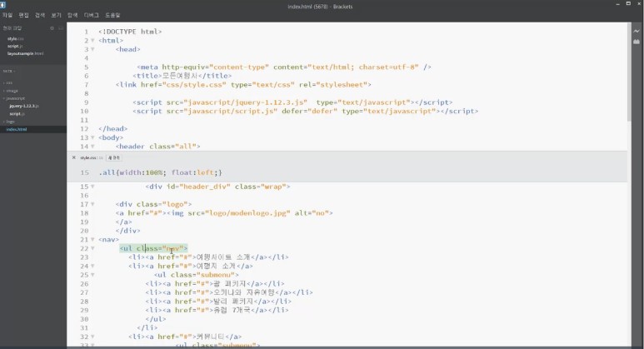Click "javascript/jquery-1.12.3.js" src string
The image size is (644, 349).
(x=246, y=102)
